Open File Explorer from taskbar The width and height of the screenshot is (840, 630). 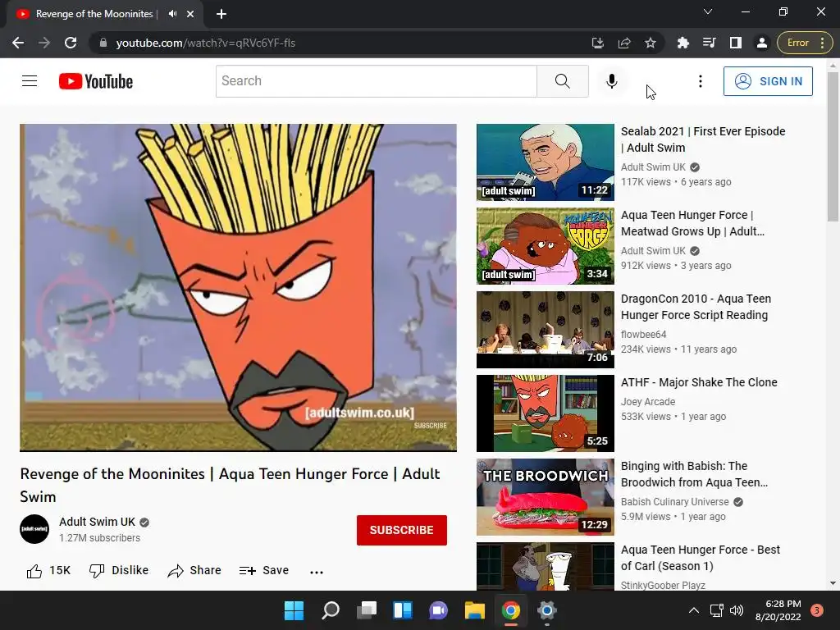(475, 610)
